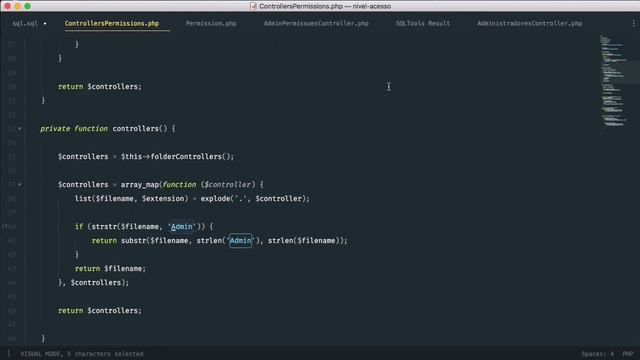The height and width of the screenshot is (360, 640).
Task: Click the green zoom window button
Action: 27,6
